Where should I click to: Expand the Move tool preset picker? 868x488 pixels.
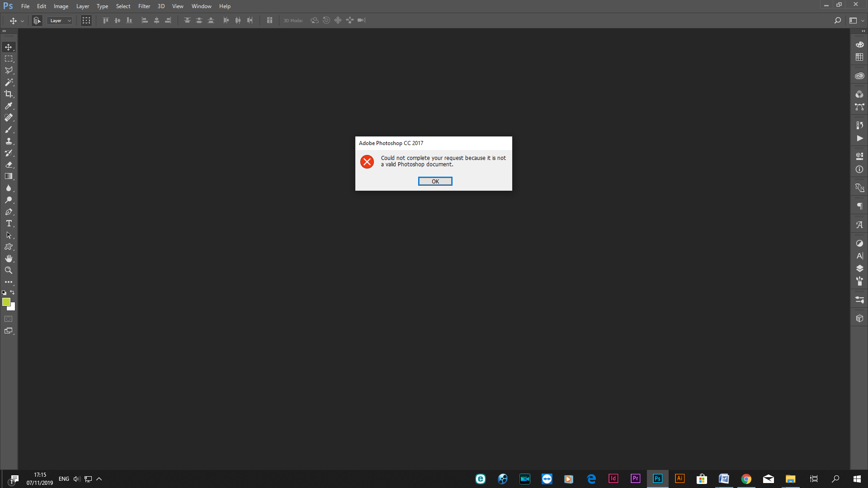pyautogui.click(x=22, y=21)
